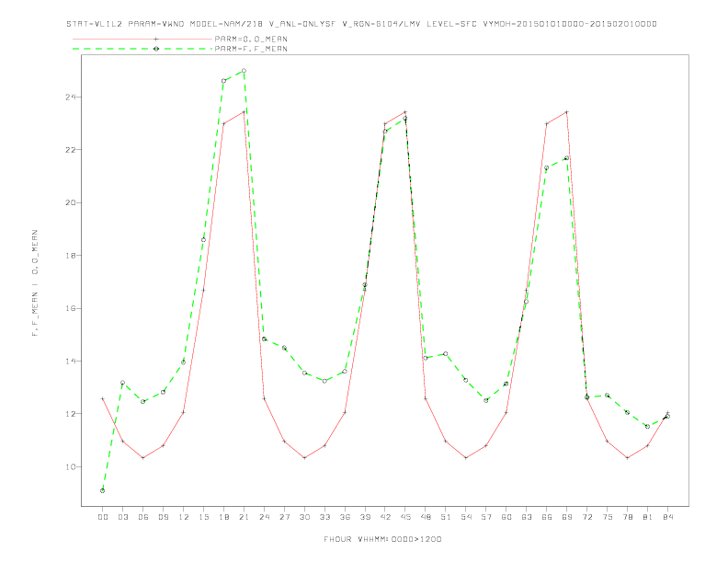Click x-axis tick label 78
The height and width of the screenshot is (563, 728).
[627, 517]
